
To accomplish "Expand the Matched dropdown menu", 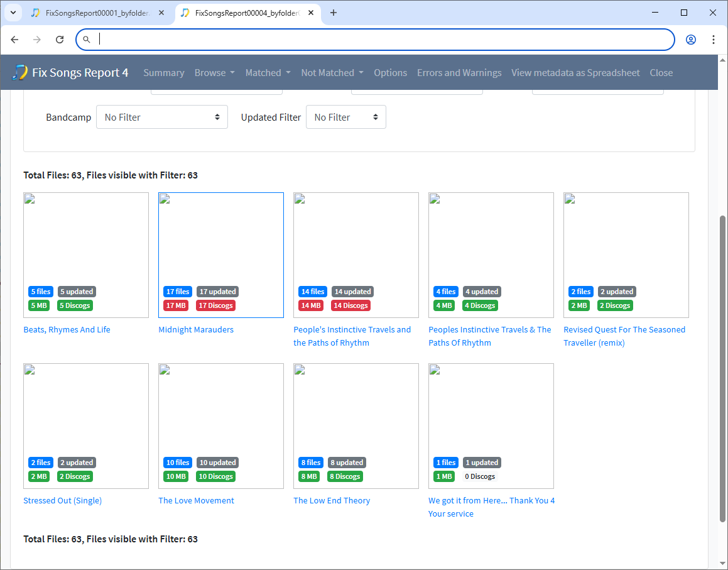I will [268, 72].
